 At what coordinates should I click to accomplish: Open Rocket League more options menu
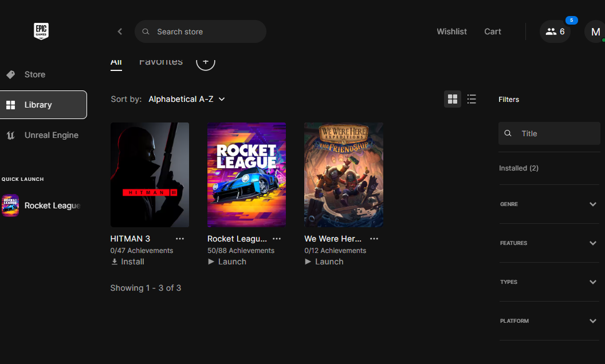[x=277, y=239]
